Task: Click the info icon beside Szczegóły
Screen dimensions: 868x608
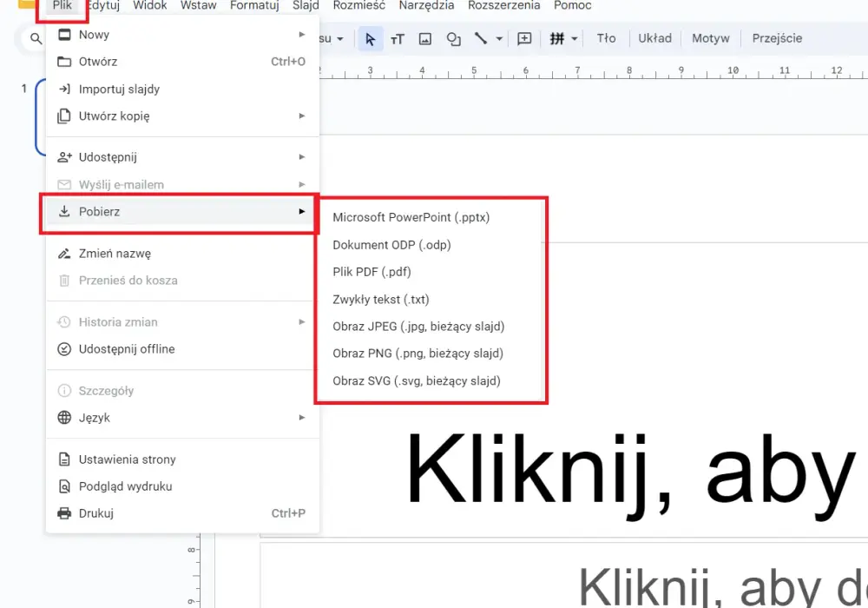Action: tap(64, 390)
